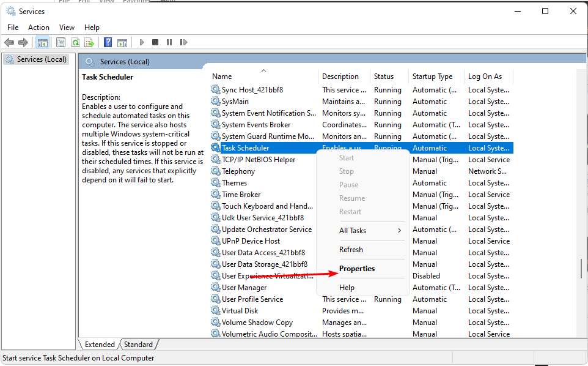Image resolution: width=588 pixels, height=366 pixels.
Task: Open the View menu
Action: [67, 28]
